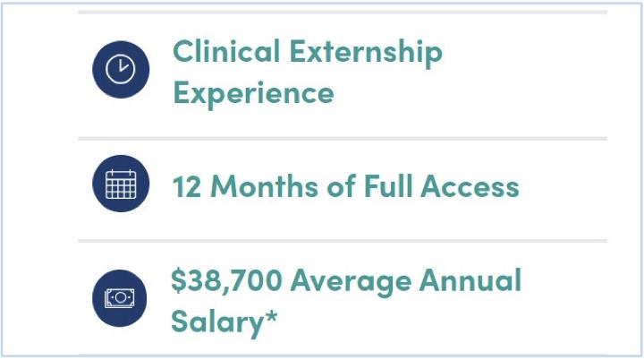Click the number 12 in the access row
The height and width of the screenshot is (360, 644).
tap(185, 186)
